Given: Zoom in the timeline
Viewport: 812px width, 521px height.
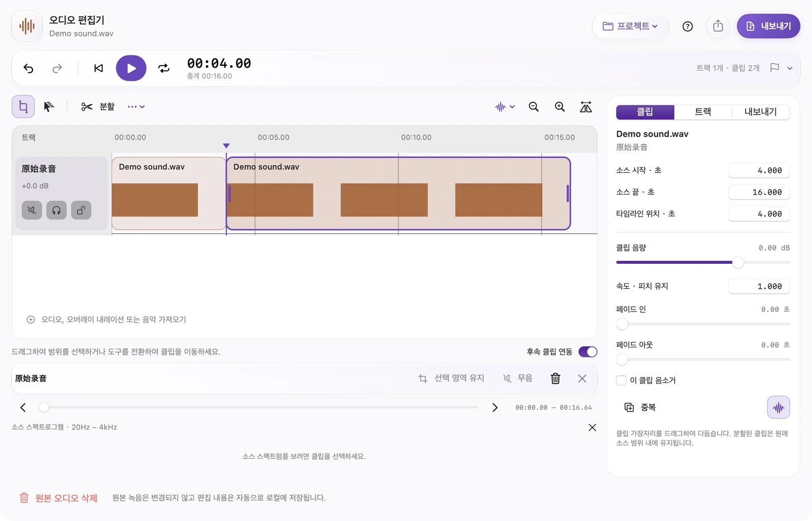Looking at the screenshot, I should pyautogui.click(x=560, y=107).
